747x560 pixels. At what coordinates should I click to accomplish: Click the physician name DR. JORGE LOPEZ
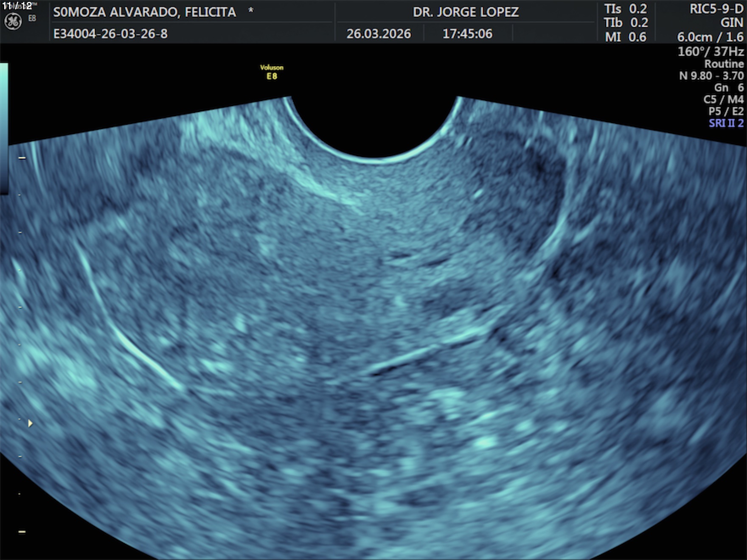click(466, 12)
